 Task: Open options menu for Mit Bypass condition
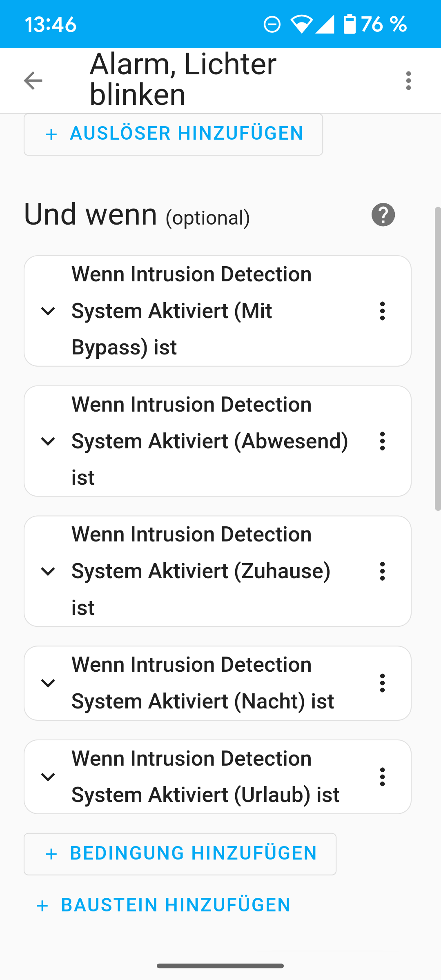point(382,311)
